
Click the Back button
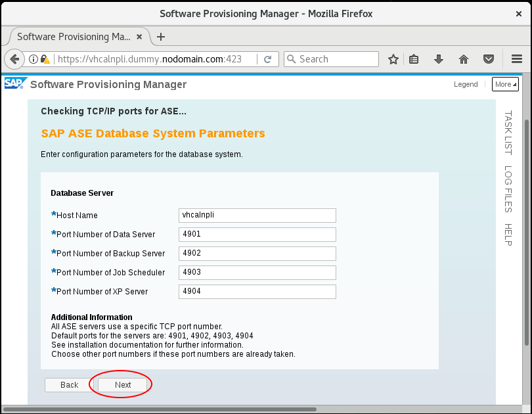pyautogui.click(x=69, y=385)
